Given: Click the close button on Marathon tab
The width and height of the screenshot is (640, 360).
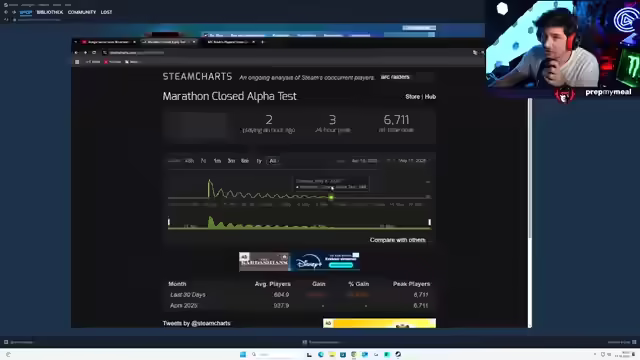Looking at the screenshot, I should (x=194, y=42).
